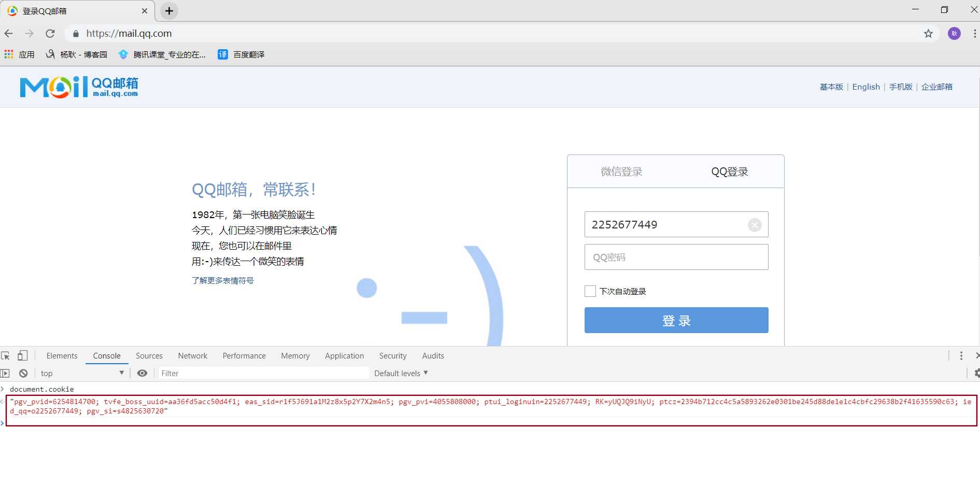This screenshot has width=980, height=502.
Task: Open the 杨耿 - 博客园 bookmark
Action: (x=77, y=54)
